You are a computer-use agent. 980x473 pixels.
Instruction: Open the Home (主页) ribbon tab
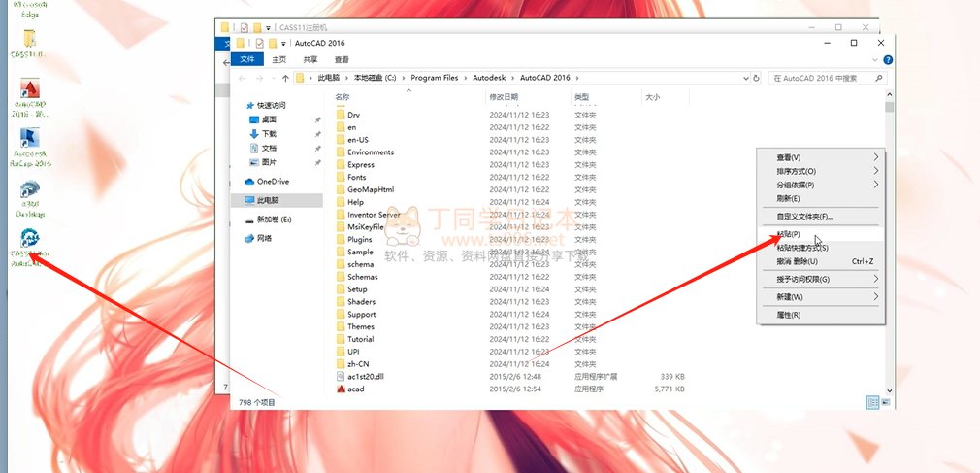[278, 59]
